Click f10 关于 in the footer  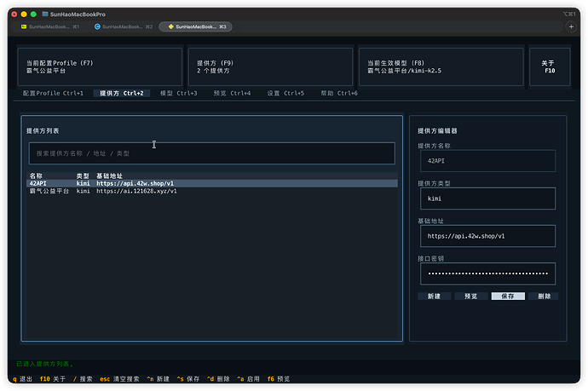tap(53, 379)
